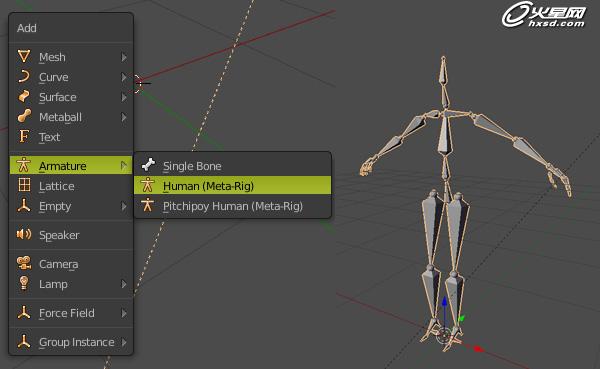
Task: Select the Metaball menu entry
Action: [x=71, y=117]
